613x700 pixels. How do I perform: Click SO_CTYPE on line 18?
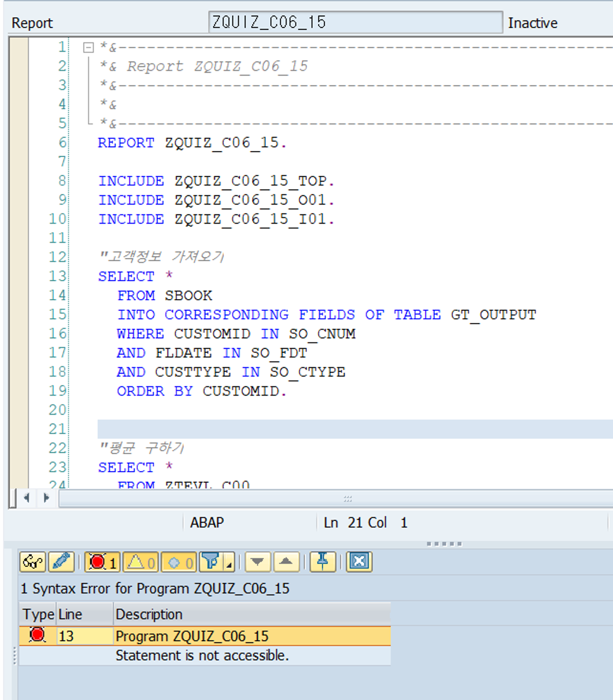[x=307, y=372]
